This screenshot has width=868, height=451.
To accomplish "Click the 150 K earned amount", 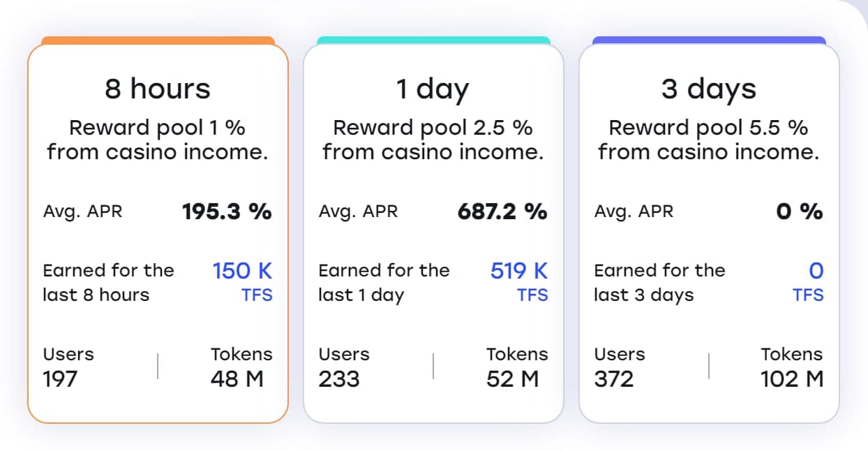I will click(242, 270).
